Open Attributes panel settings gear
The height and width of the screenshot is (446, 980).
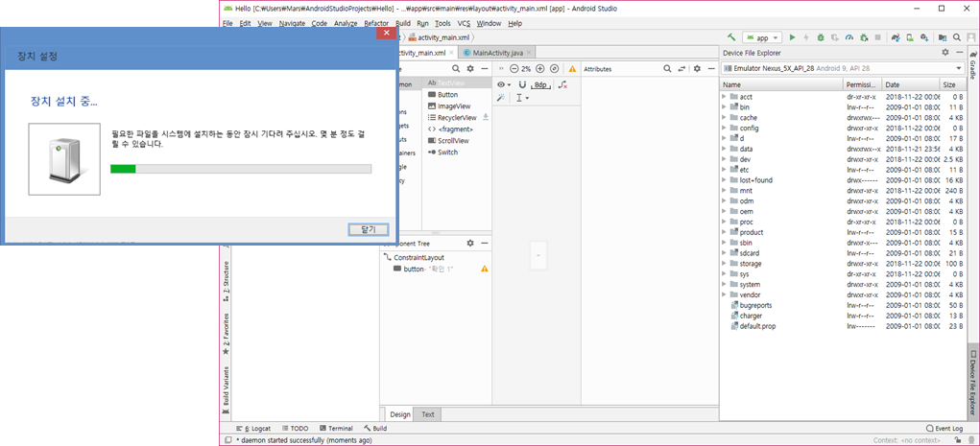click(698, 69)
